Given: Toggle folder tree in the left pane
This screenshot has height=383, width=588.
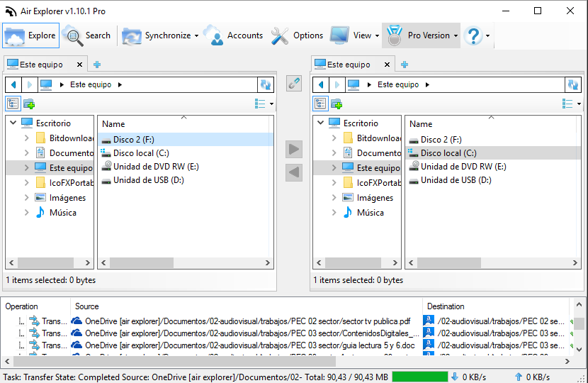Looking at the screenshot, I should tap(13, 104).
